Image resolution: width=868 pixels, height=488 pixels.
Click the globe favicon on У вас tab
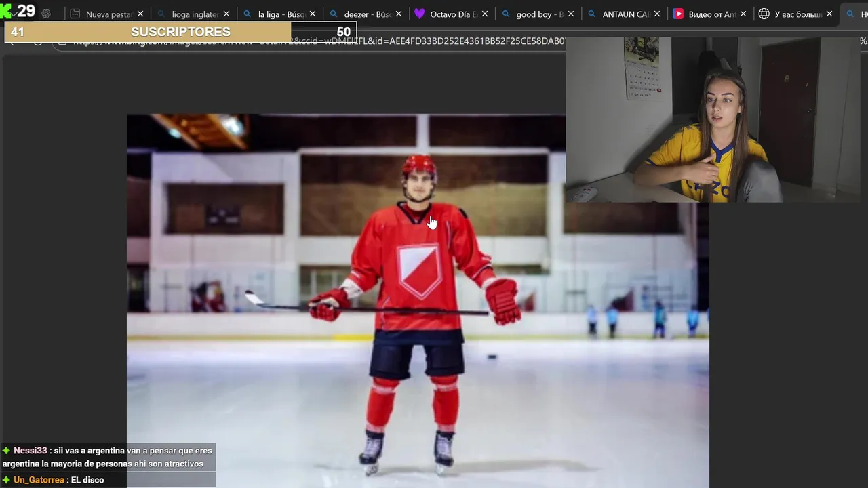coord(764,14)
